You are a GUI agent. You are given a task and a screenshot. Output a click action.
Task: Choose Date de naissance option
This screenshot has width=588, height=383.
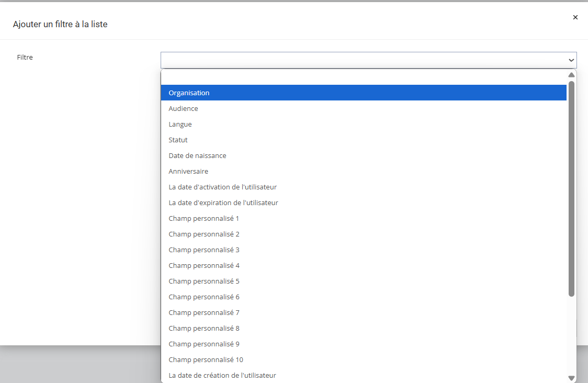point(197,155)
